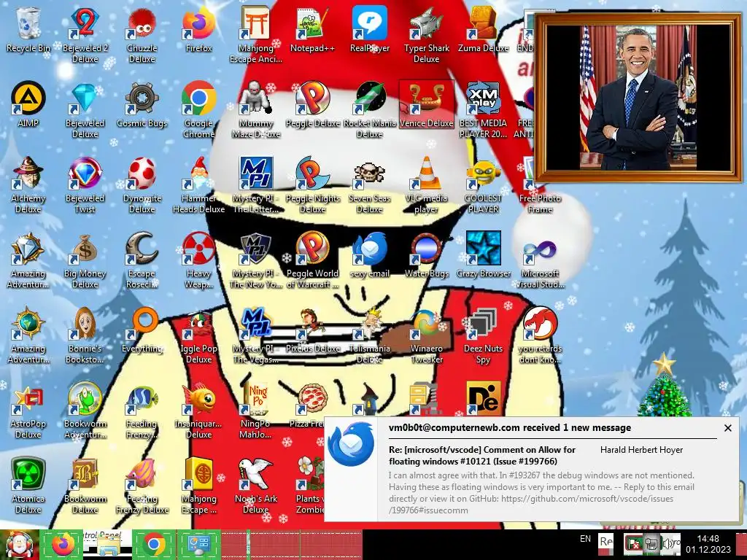Select the 'you retards dont know' icon
The width and height of the screenshot is (747, 560).
[541, 335]
